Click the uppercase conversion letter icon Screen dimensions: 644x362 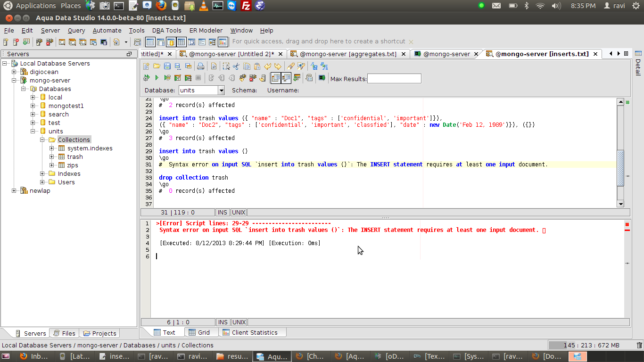click(x=324, y=66)
